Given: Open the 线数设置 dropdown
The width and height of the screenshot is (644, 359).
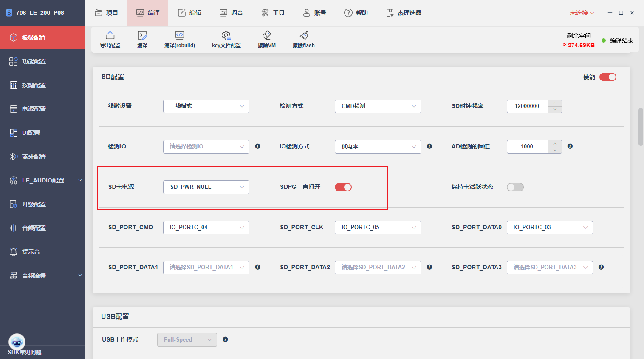Looking at the screenshot, I should 206,106.
